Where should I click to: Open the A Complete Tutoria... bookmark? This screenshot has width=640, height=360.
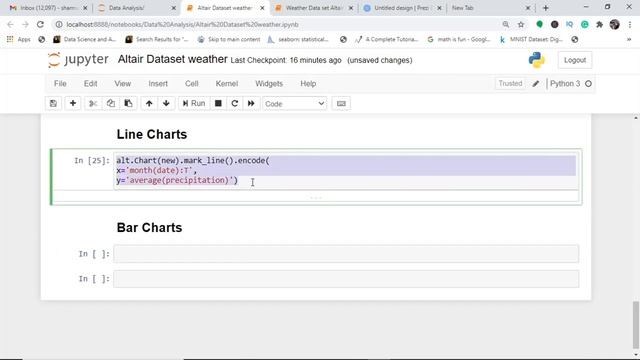[387, 40]
